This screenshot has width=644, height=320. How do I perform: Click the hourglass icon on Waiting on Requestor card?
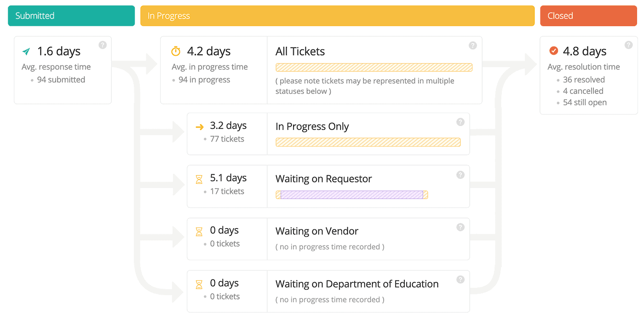(199, 178)
